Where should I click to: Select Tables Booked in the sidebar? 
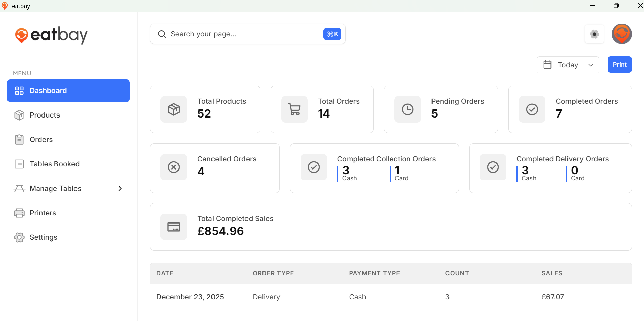coord(54,164)
